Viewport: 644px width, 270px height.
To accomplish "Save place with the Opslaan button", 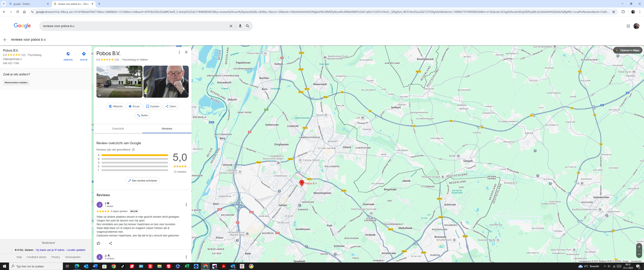I will pyautogui.click(x=153, y=106).
